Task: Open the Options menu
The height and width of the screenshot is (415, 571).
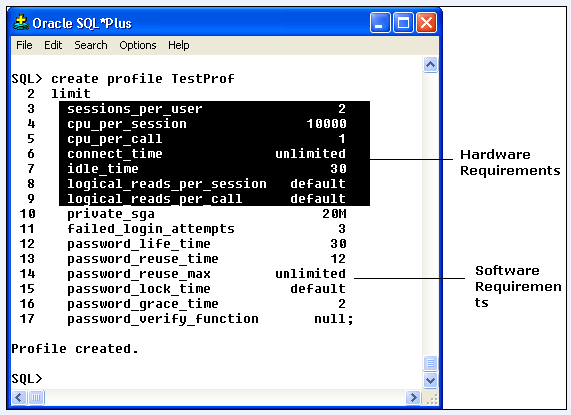Action: tap(138, 45)
